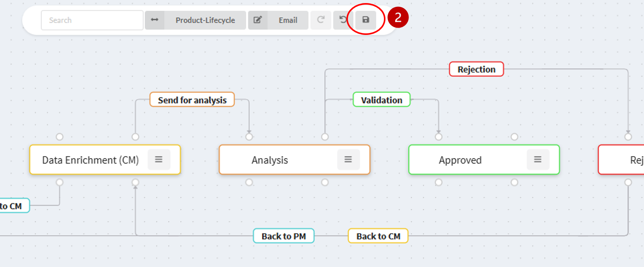Click the double-arrow icon beside Product-Lifecycle
Image resolution: width=644 pixels, height=267 pixels.
(x=155, y=20)
